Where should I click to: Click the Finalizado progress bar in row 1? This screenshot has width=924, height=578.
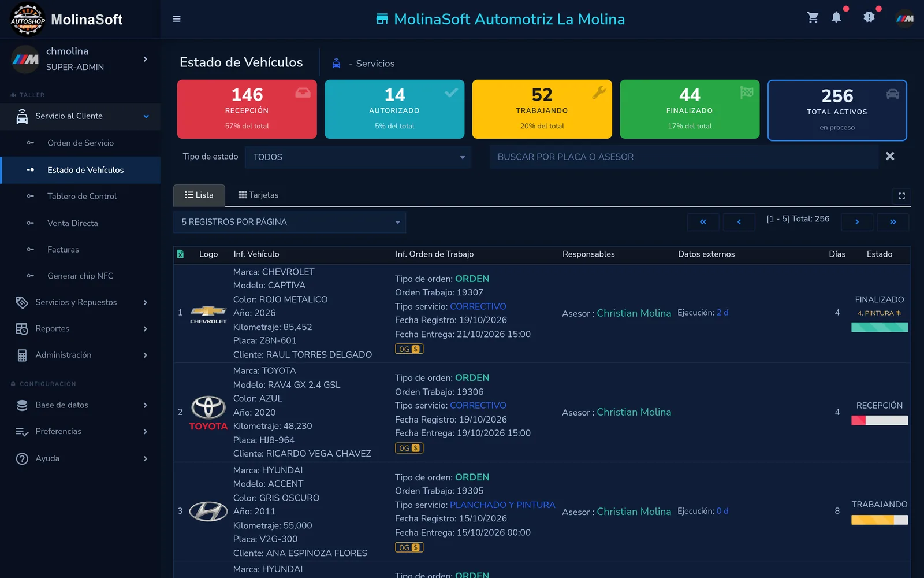(880, 328)
